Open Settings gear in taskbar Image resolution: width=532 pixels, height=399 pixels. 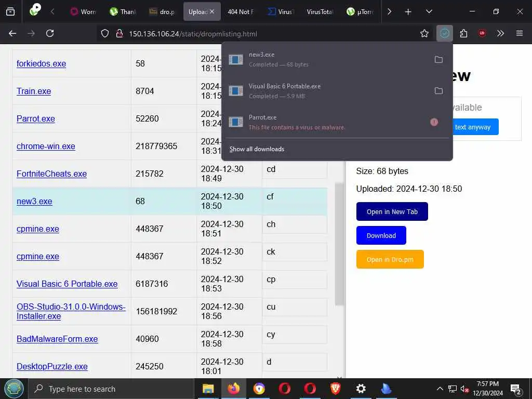pyautogui.click(x=361, y=389)
